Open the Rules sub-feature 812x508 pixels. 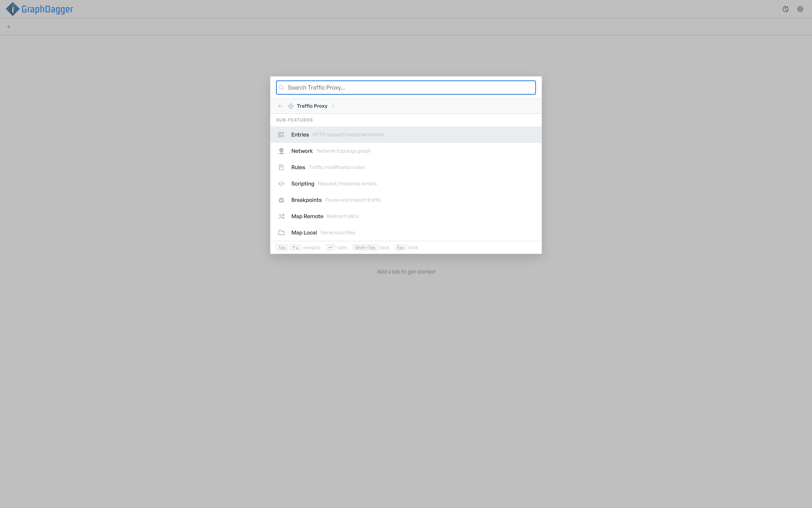pyautogui.click(x=406, y=167)
